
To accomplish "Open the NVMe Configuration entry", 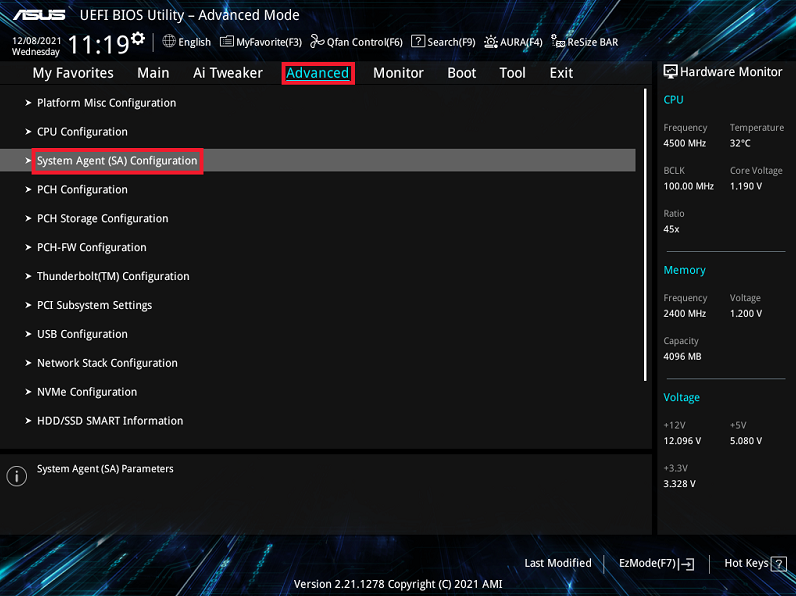I will pos(87,393).
